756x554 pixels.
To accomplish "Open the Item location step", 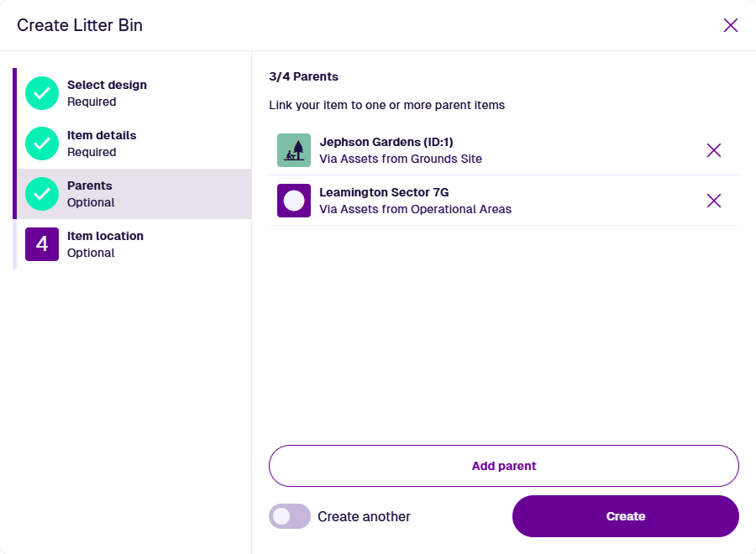I will [x=134, y=244].
